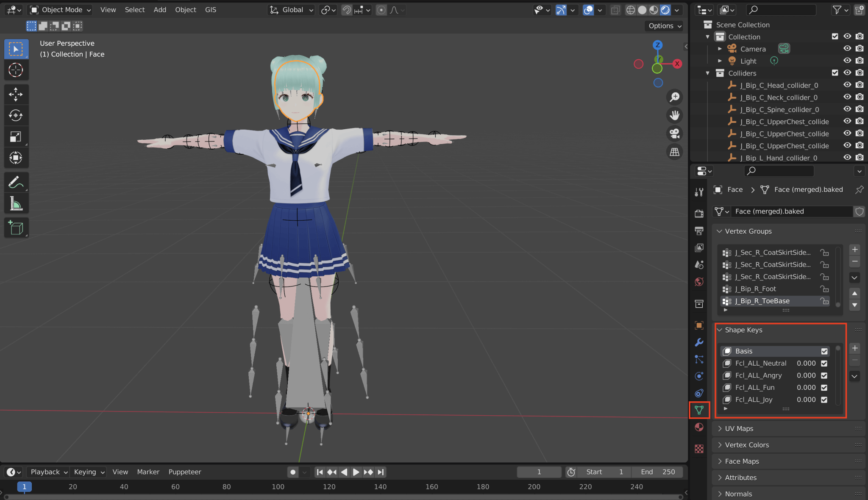Open the Modifier Properties wrench tab

tap(699, 342)
